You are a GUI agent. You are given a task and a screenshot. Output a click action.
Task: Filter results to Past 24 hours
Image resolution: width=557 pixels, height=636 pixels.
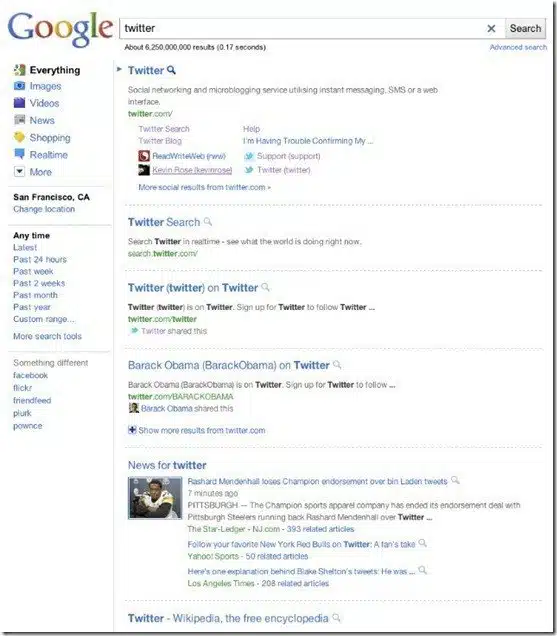[40, 260]
